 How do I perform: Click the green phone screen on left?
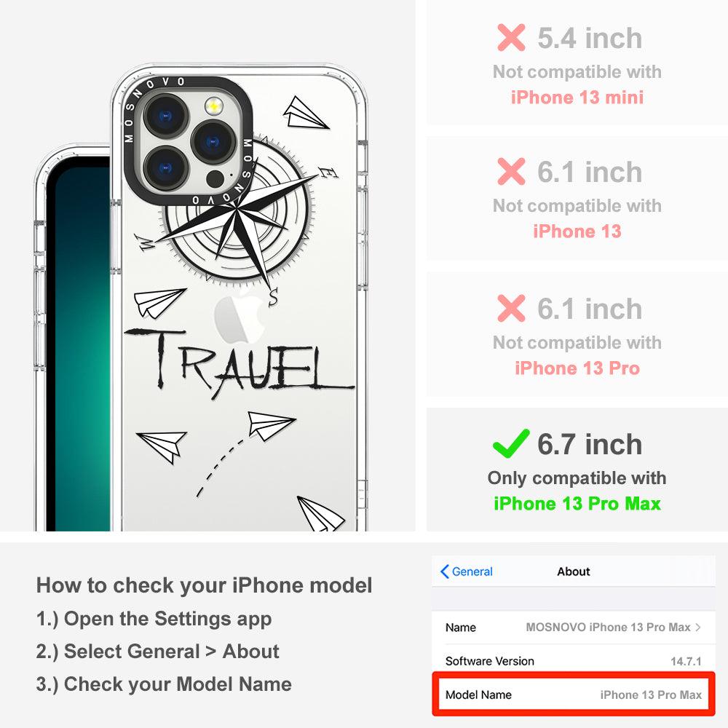(x=78, y=344)
